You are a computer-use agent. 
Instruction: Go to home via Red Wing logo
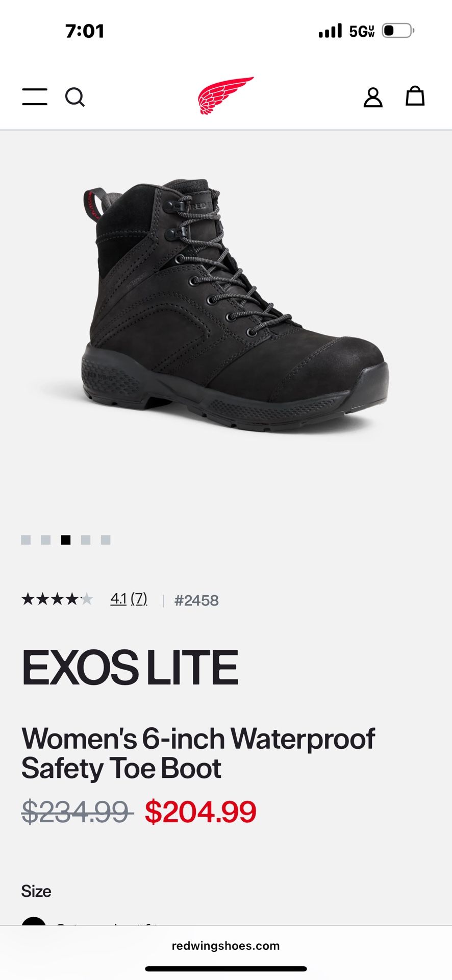[x=226, y=95]
